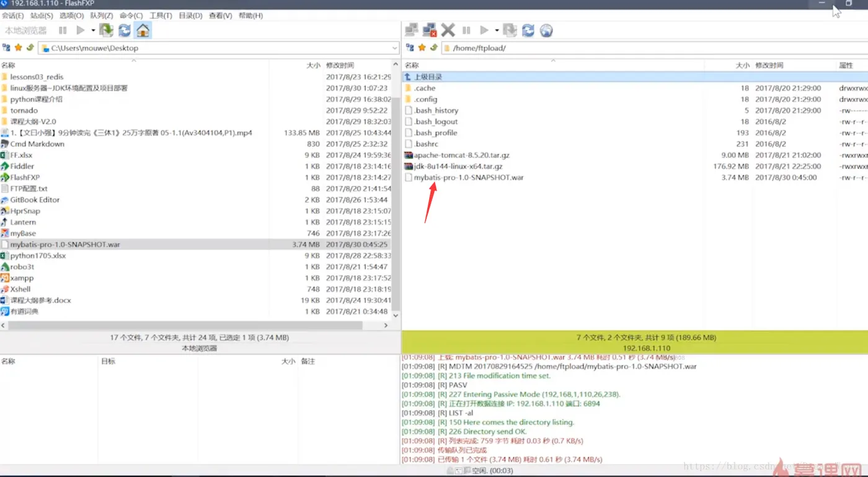This screenshot has width=868, height=477.
Task: Open the 会话(E) menu
Action: tap(12, 16)
